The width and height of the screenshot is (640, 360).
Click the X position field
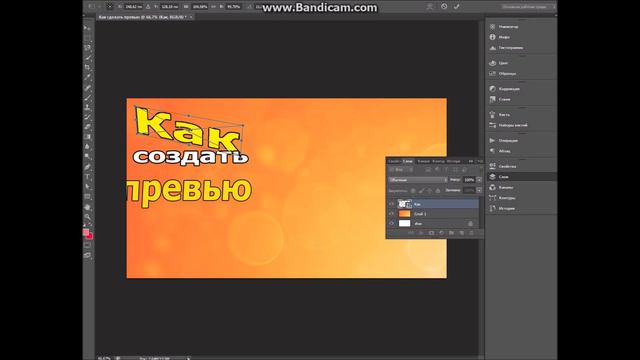[x=134, y=7]
